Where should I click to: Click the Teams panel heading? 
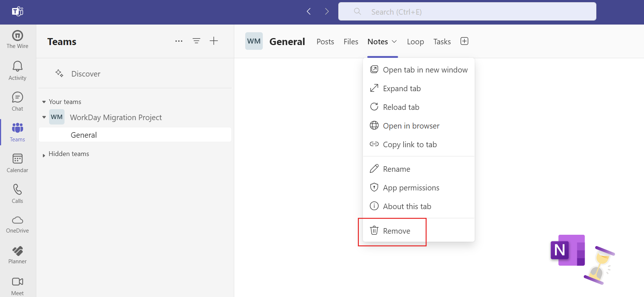point(62,41)
